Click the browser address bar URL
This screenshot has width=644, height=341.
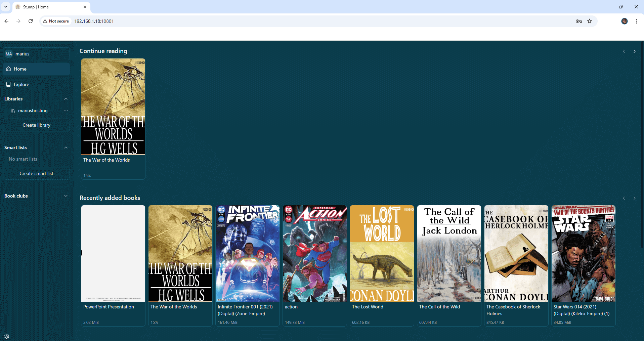click(x=94, y=21)
